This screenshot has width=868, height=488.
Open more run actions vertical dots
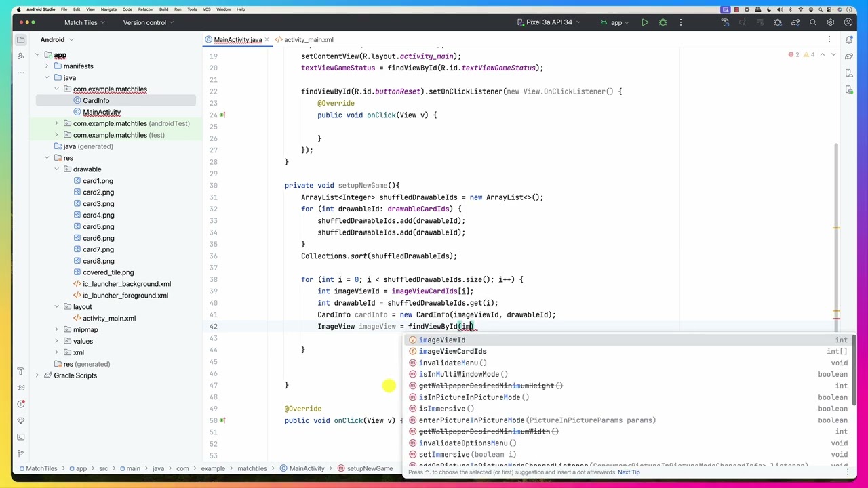click(680, 22)
